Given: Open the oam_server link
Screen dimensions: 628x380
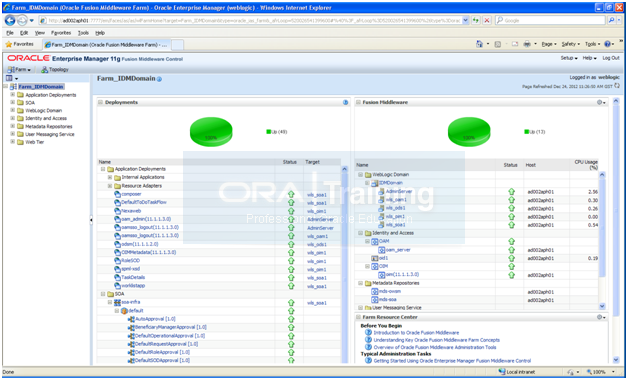Looking at the screenshot, I should point(398,250).
